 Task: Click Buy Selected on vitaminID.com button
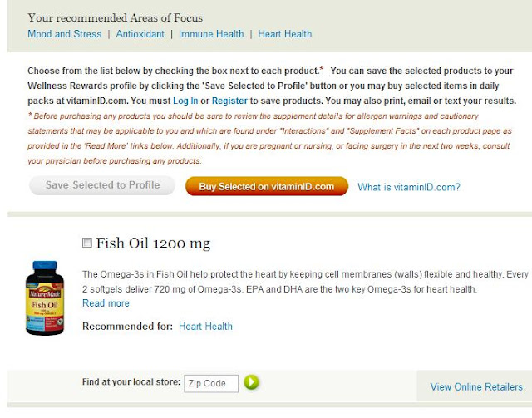[266, 186]
